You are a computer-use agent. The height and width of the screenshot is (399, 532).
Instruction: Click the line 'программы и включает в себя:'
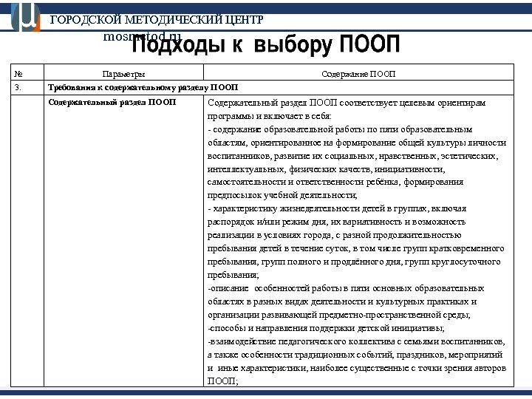click(270, 116)
